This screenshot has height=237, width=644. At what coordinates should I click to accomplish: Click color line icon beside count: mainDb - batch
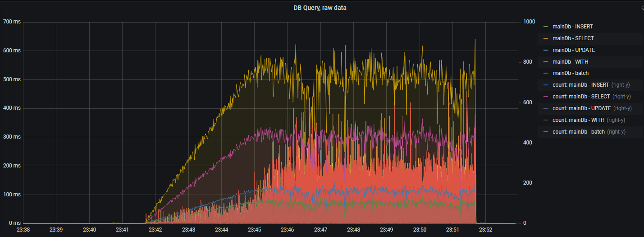pos(546,132)
